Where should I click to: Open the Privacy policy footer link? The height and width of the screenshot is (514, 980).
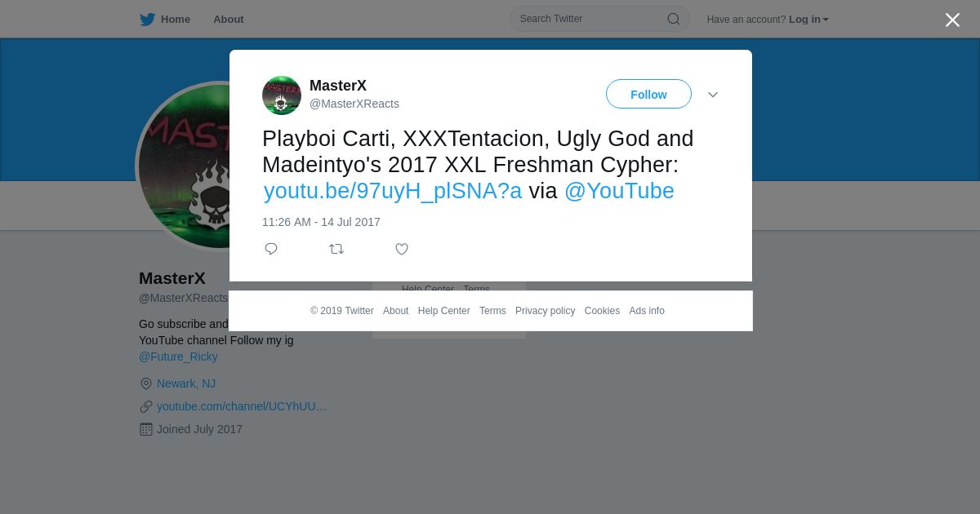[x=546, y=311]
